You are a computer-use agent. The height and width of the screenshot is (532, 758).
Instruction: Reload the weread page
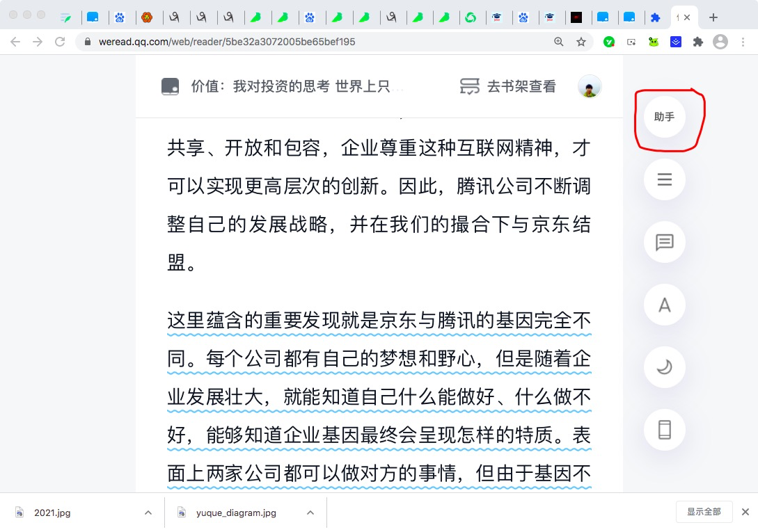60,42
